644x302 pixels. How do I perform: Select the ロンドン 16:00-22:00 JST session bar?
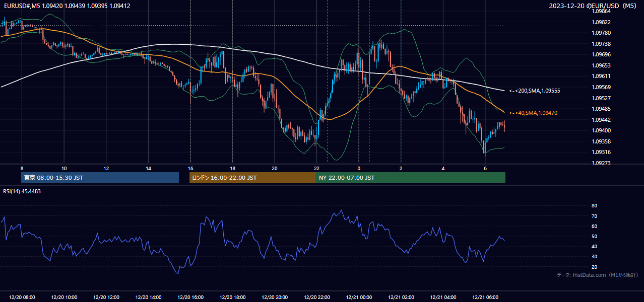(x=252, y=178)
